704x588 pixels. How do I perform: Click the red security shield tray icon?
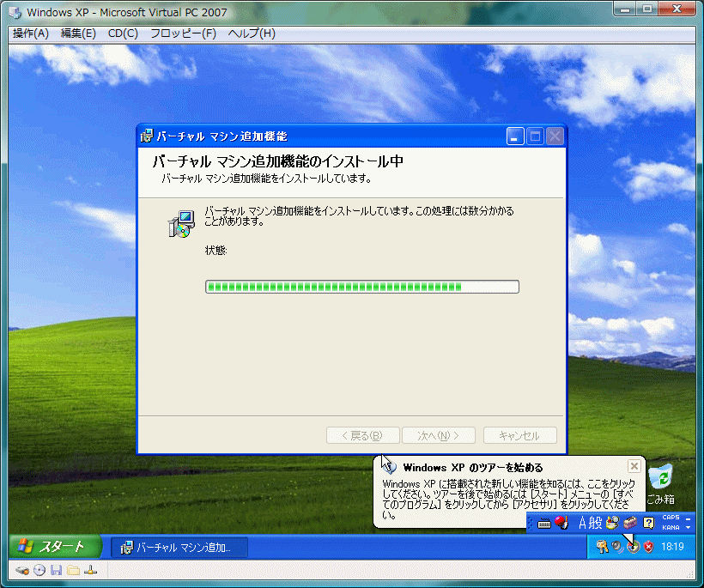648,547
